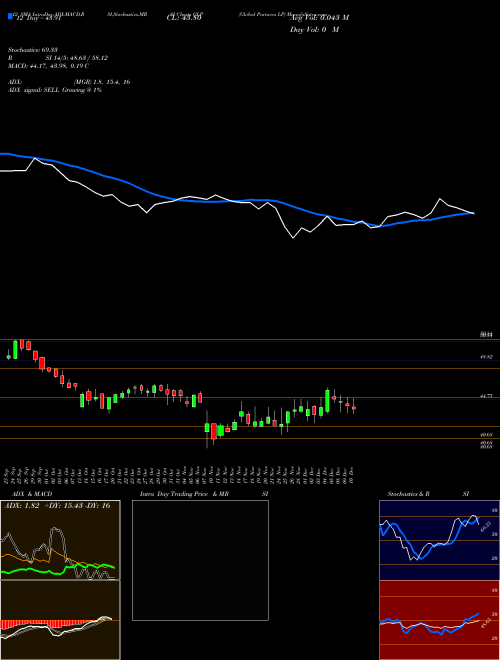Click the 48.82 price level label
Screen dimensions: 500x660
(486, 357)
